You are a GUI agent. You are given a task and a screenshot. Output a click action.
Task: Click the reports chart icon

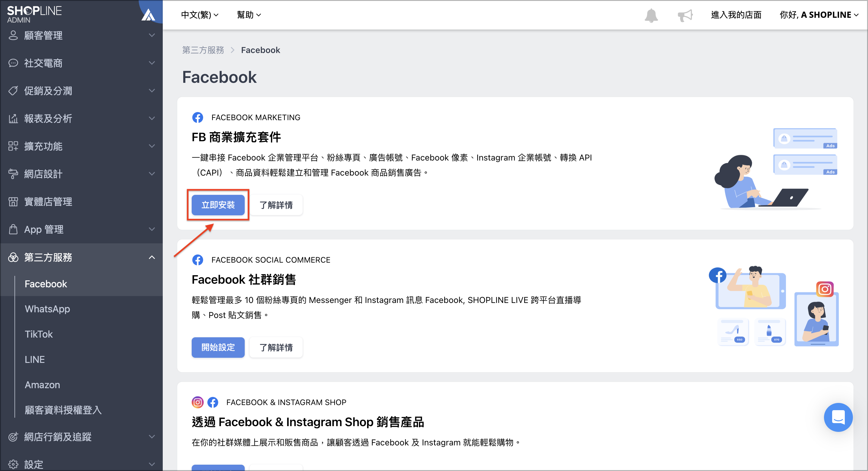(x=13, y=119)
